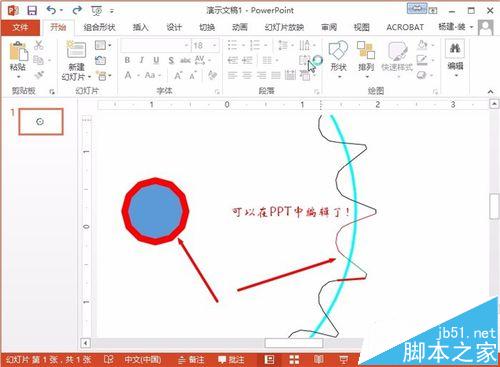Open the 组合形状 ribbon tab
The height and width of the screenshot is (367, 500).
tap(99, 27)
